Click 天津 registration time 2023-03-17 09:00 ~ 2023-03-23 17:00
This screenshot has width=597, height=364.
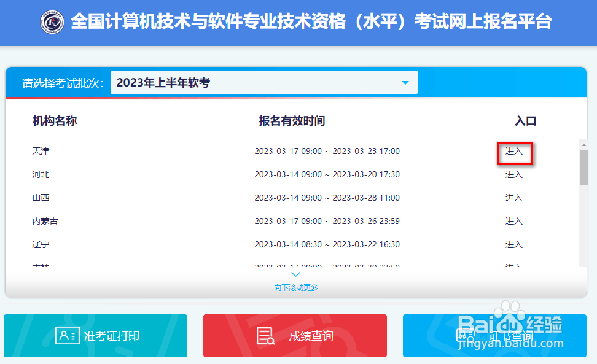[327, 151]
